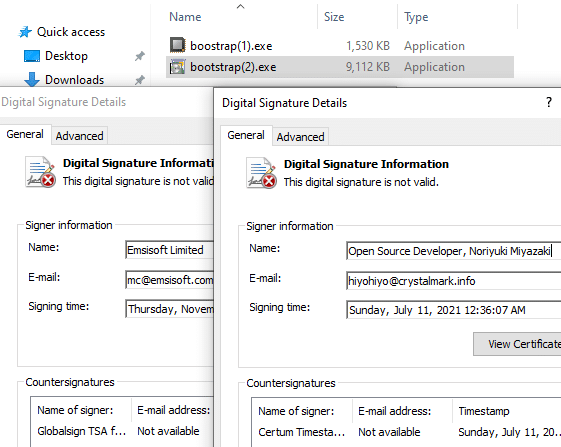This screenshot has width=561, height=447.
Task: Click Application type of bootstrap(2).exe
Action: 434,67
